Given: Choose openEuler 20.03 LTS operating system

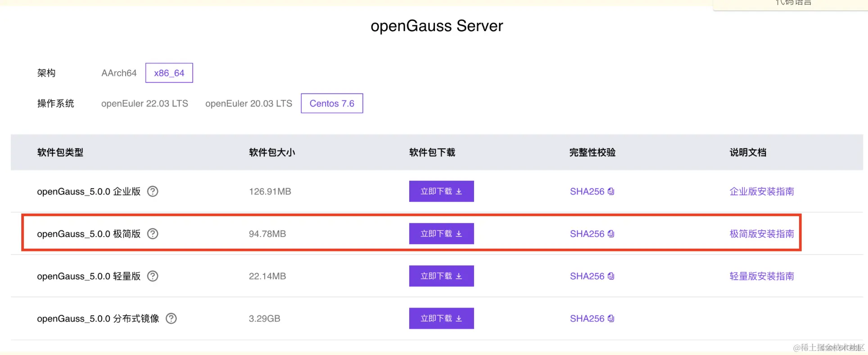Looking at the screenshot, I should (249, 104).
